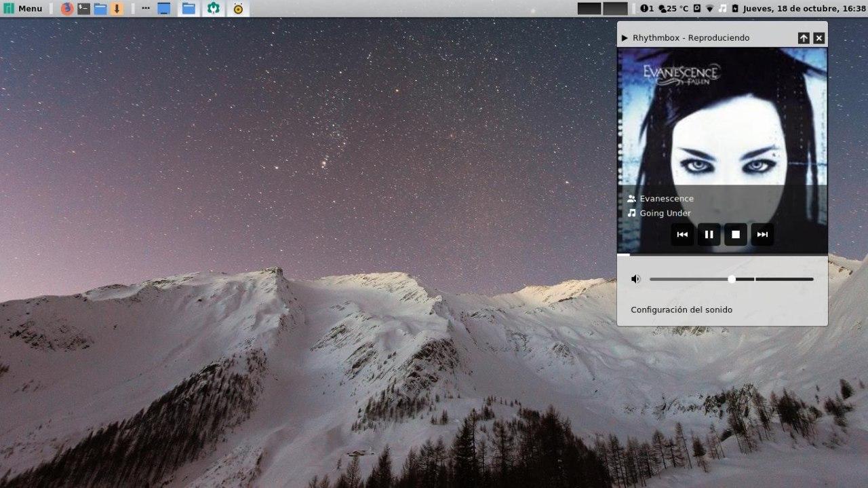Open the green gear application in taskbar

(214, 9)
